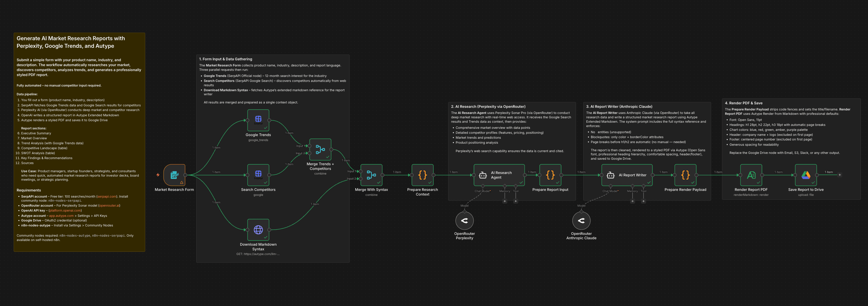Click the plus after Save Report to Drive output
The height and width of the screenshot is (306, 868).
[840, 175]
